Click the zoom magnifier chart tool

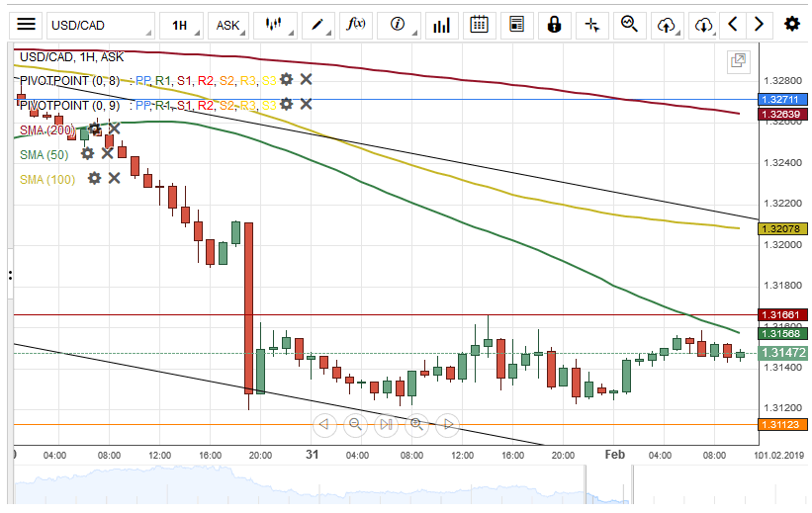click(630, 25)
